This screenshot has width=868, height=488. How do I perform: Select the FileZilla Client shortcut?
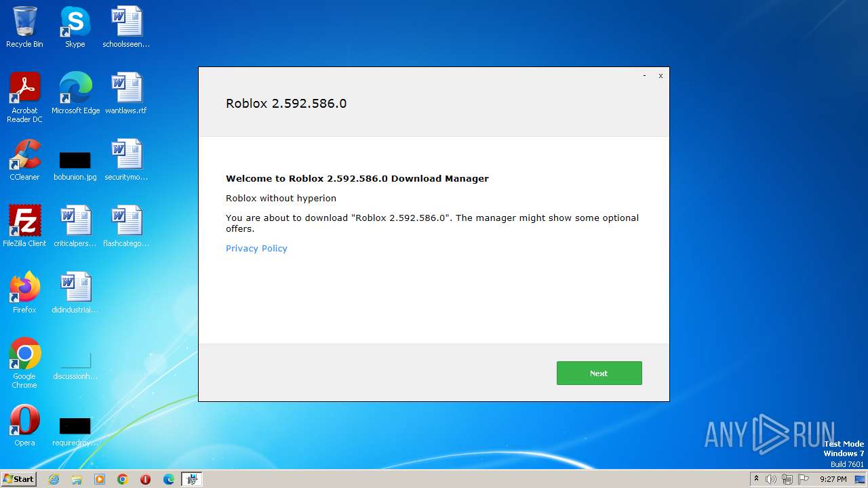24,226
